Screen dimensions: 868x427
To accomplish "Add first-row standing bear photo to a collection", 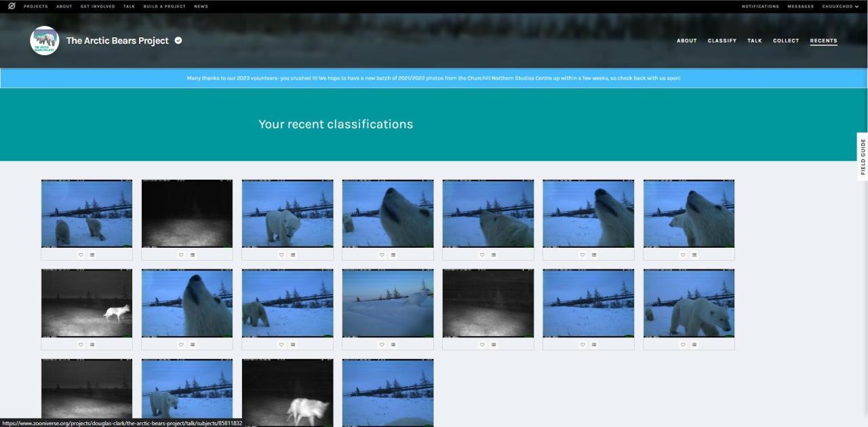I will 293,255.
